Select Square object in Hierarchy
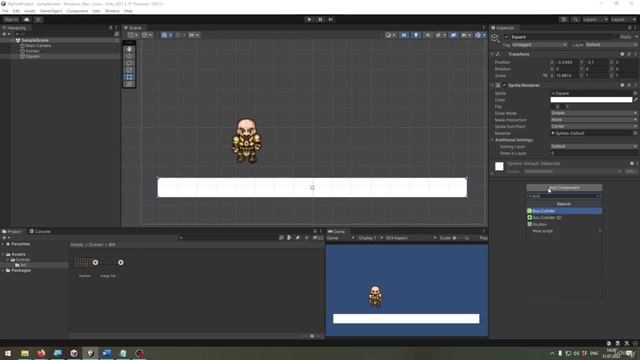This screenshot has width=640, height=360. (x=33, y=56)
